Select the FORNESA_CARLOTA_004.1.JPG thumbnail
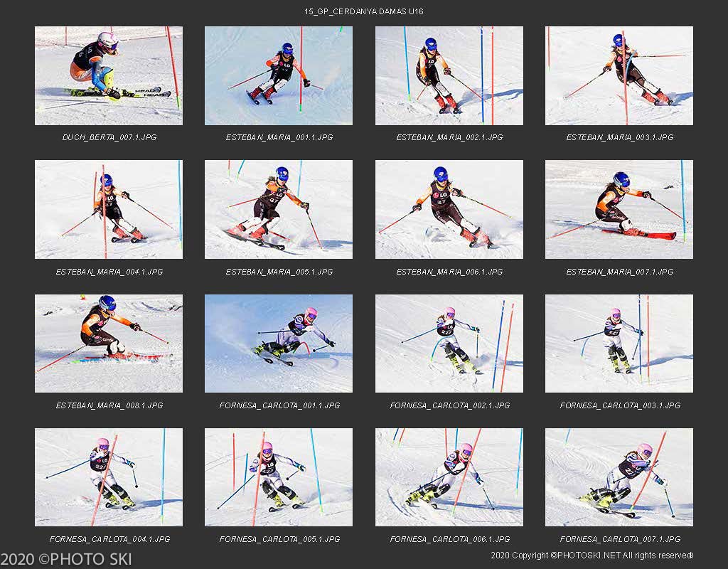728x569 pixels. pos(109,477)
